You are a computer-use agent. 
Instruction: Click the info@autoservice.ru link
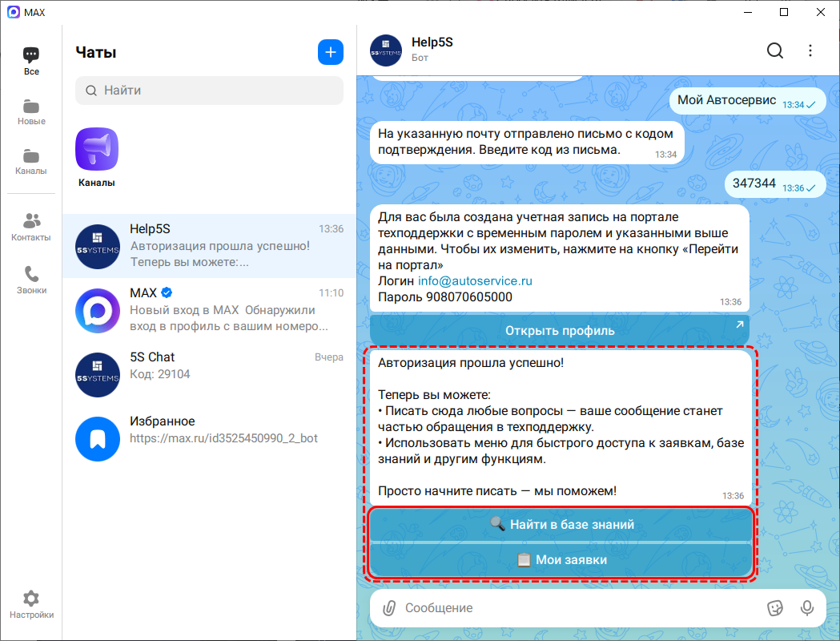[x=475, y=281]
